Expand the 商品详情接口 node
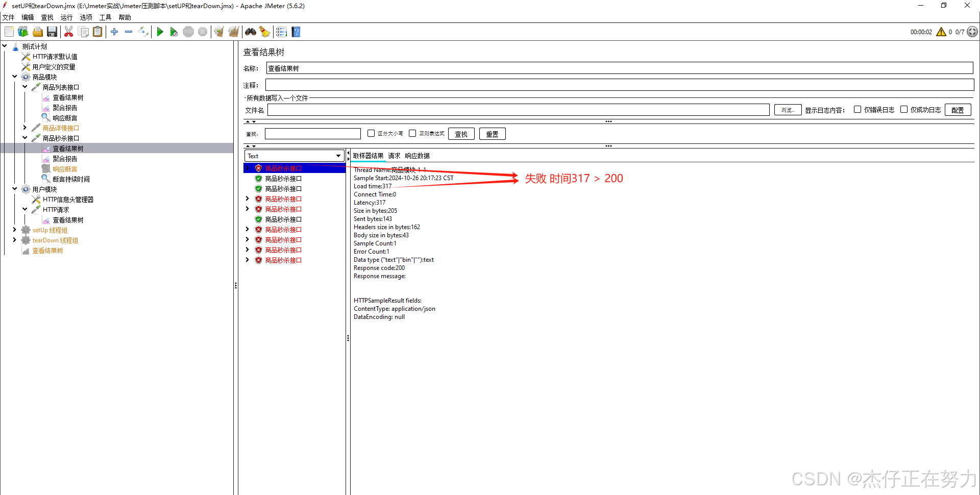Image resolution: width=980 pixels, height=495 pixels. [x=25, y=128]
